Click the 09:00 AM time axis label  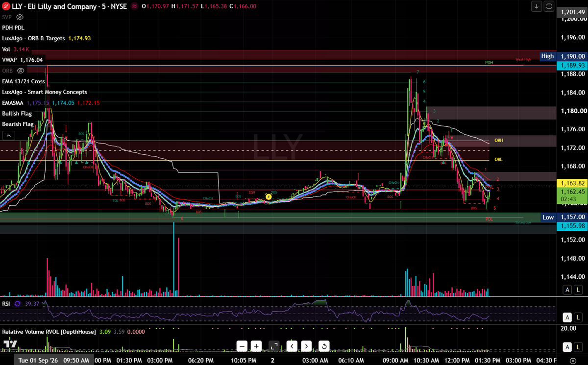tap(395, 360)
